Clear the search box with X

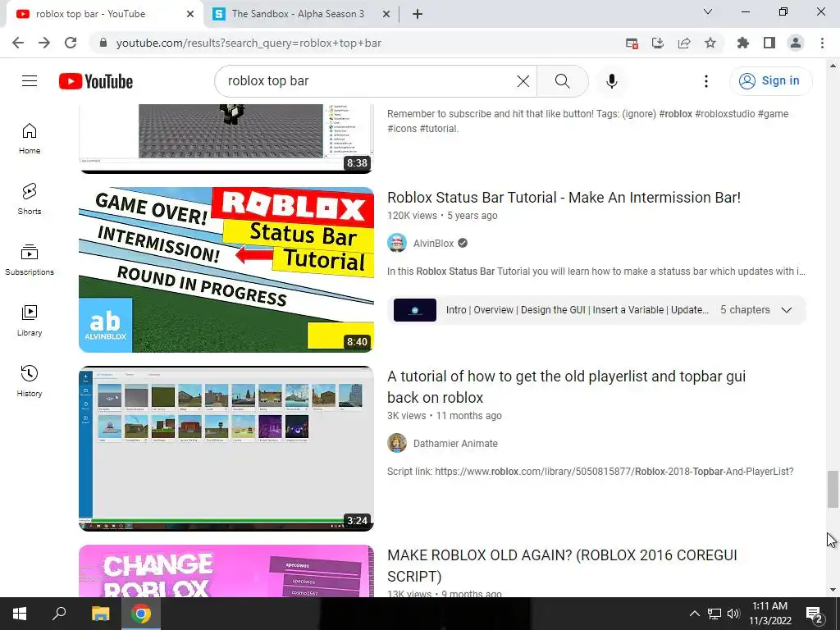523,81
